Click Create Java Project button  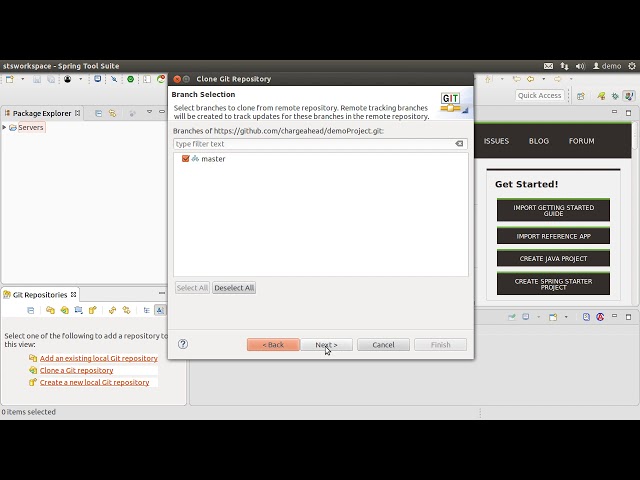point(553,258)
